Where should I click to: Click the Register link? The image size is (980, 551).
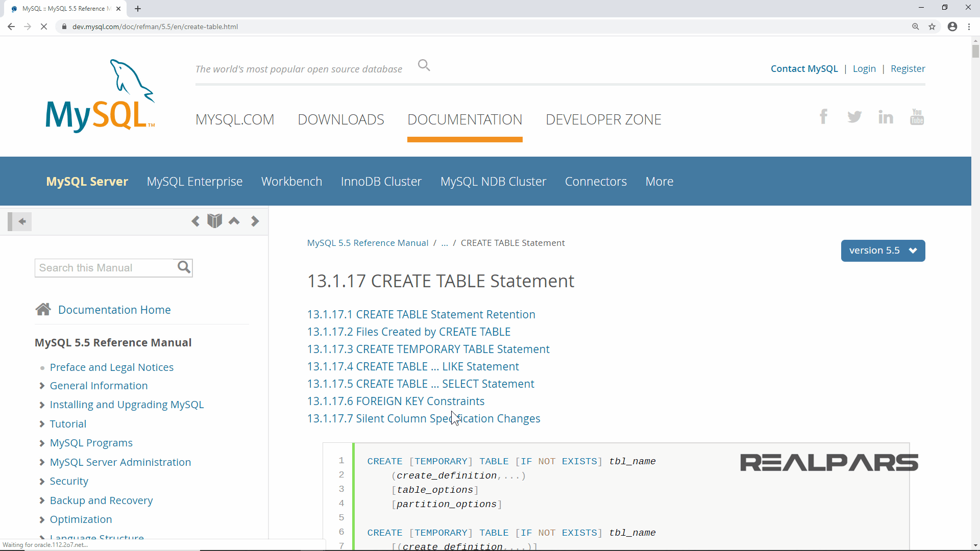click(x=908, y=69)
